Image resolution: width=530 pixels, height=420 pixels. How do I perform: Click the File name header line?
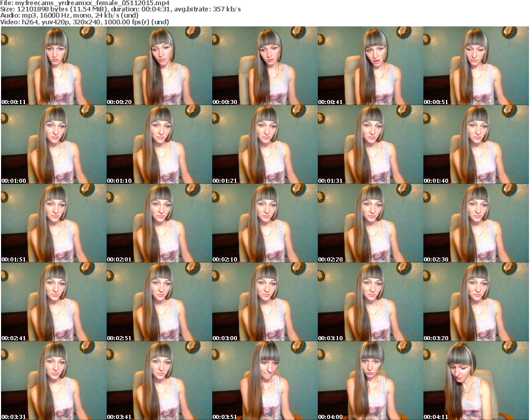click(x=85, y=3)
